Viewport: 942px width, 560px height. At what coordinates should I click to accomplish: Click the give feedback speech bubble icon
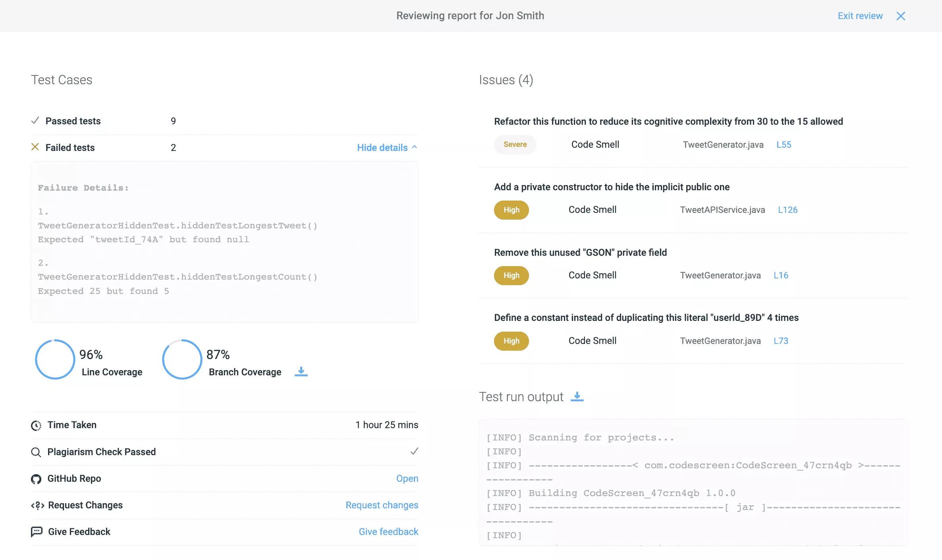tap(37, 532)
